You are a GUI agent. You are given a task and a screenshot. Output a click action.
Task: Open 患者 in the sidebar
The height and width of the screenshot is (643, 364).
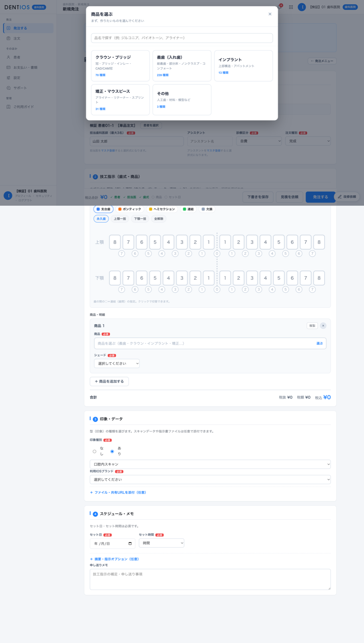pos(28,57)
